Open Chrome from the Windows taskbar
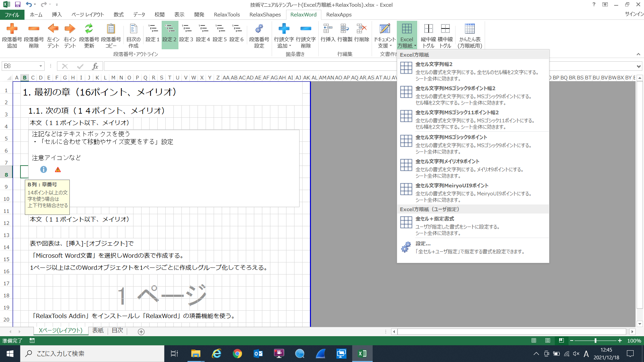Viewport: 644px width, 362px height. (x=237, y=354)
